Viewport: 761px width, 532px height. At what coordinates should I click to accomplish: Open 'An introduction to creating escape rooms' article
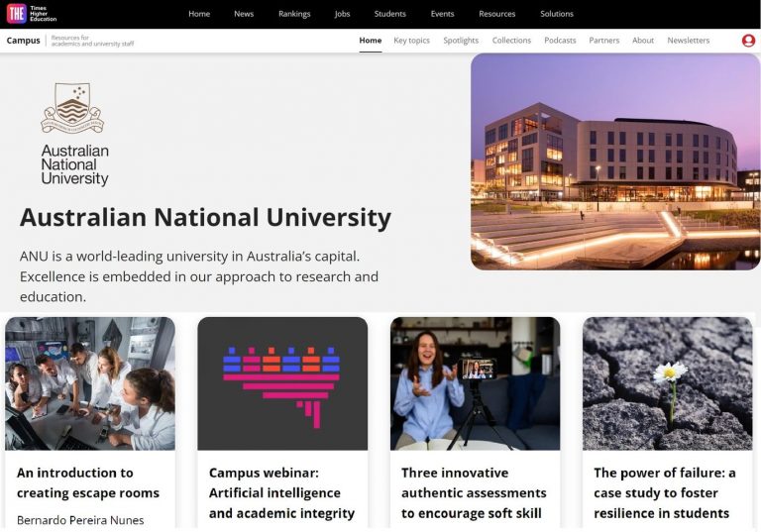(88, 482)
